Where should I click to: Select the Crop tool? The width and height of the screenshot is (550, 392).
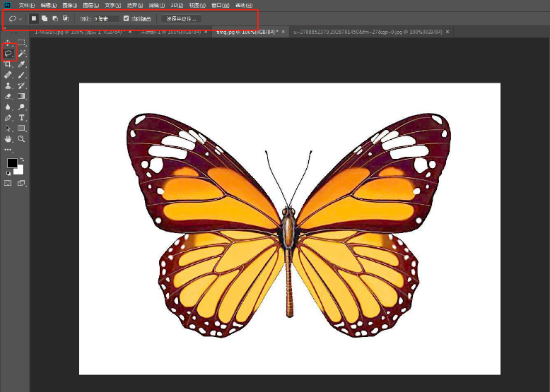8,64
